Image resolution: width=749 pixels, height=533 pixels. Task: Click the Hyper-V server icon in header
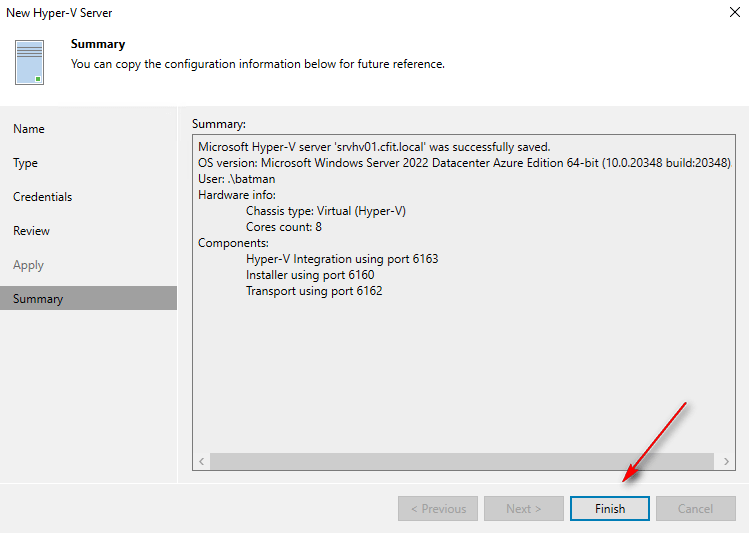pyautogui.click(x=30, y=62)
